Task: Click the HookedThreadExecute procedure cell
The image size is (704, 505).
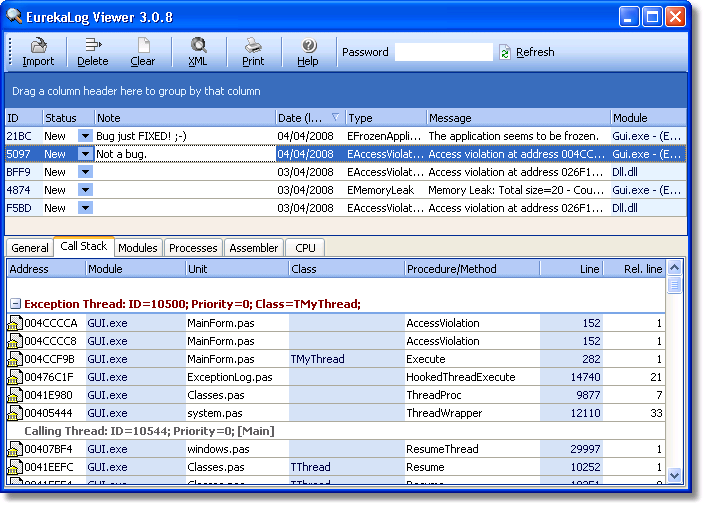Action: (472, 377)
